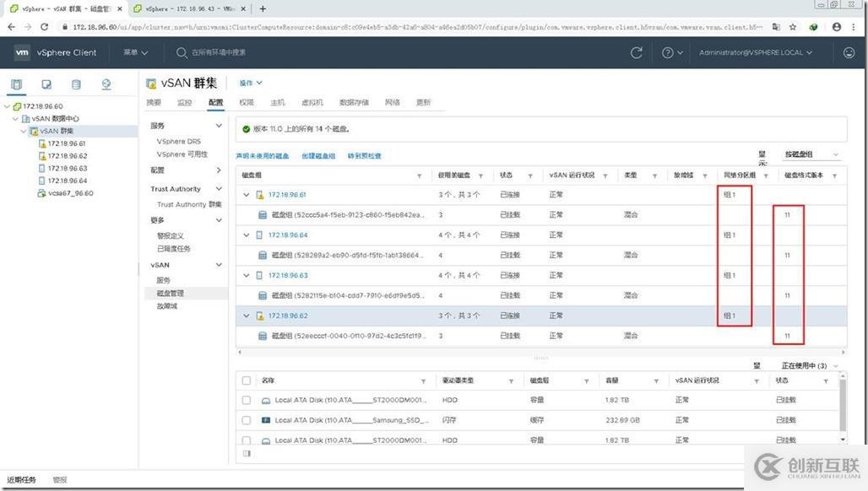This screenshot has height=491, width=868.
Task: Open VMs and Templates inventory view icon
Action: pos(46,84)
